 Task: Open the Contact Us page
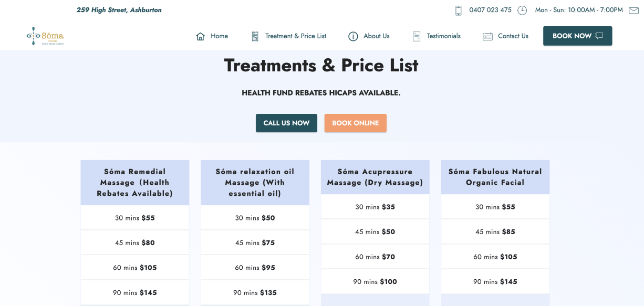(513, 36)
